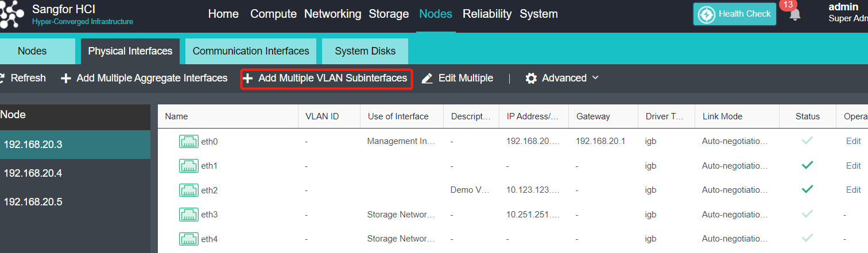Open the Networking menu
Screen dimensions: 868x253
tap(332, 14)
